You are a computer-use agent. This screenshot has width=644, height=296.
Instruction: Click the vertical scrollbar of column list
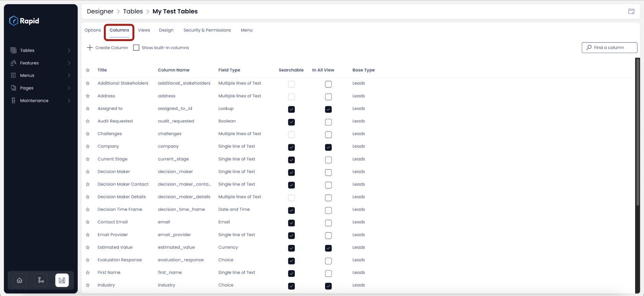coord(637,132)
